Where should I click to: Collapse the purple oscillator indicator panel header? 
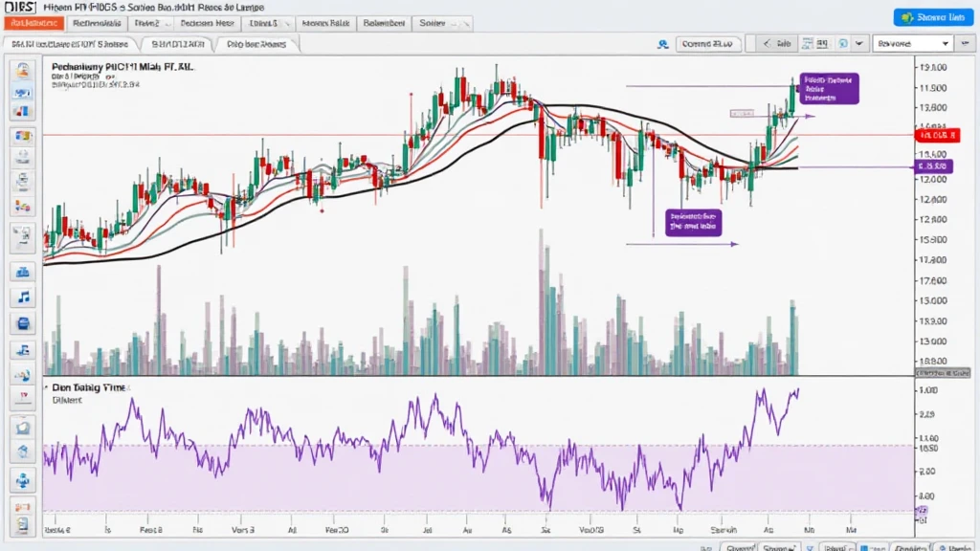46,388
